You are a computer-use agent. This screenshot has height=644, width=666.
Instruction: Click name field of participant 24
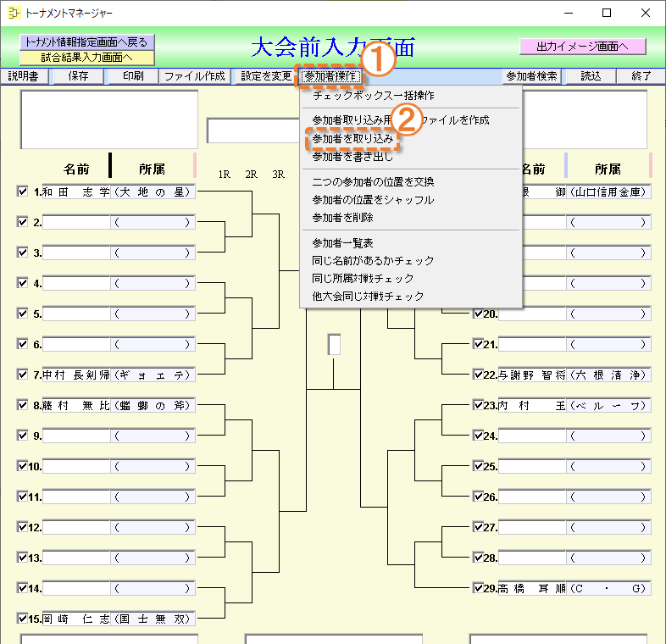tap(532, 436)
